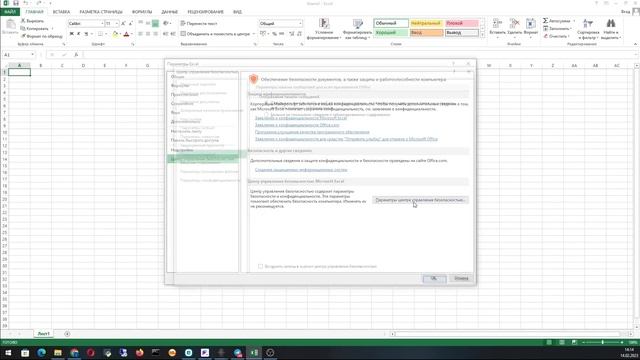Click Merge and Center button
The width and height of the screenshot is (640, 360).
[215, 34]
